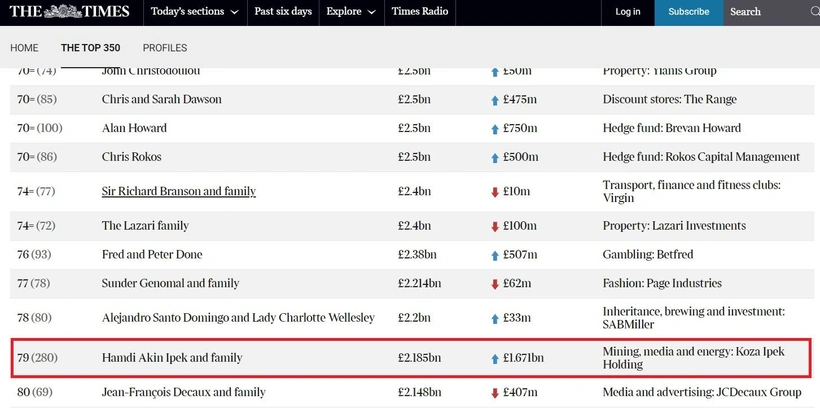
Task: Click rank 70= (85)
Action: pos(37,99)
